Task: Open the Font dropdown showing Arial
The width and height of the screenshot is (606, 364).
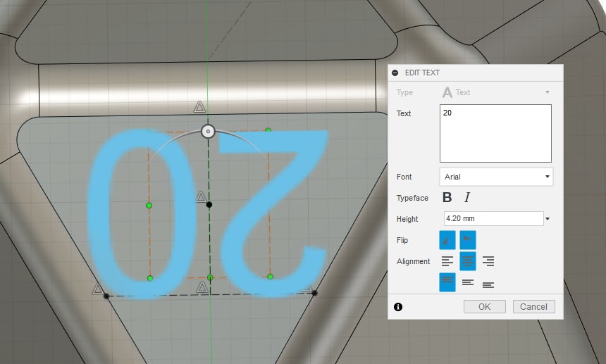Action: (x=496, y=177)
